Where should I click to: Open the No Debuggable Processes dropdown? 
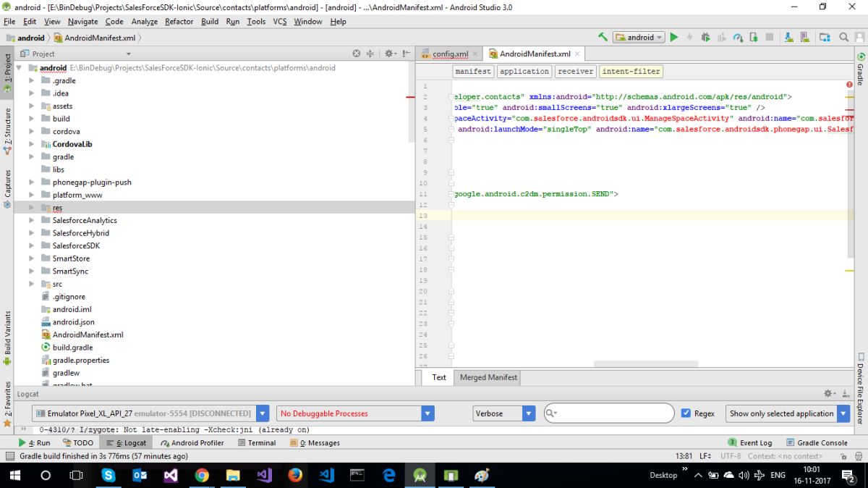coord(356,413)
